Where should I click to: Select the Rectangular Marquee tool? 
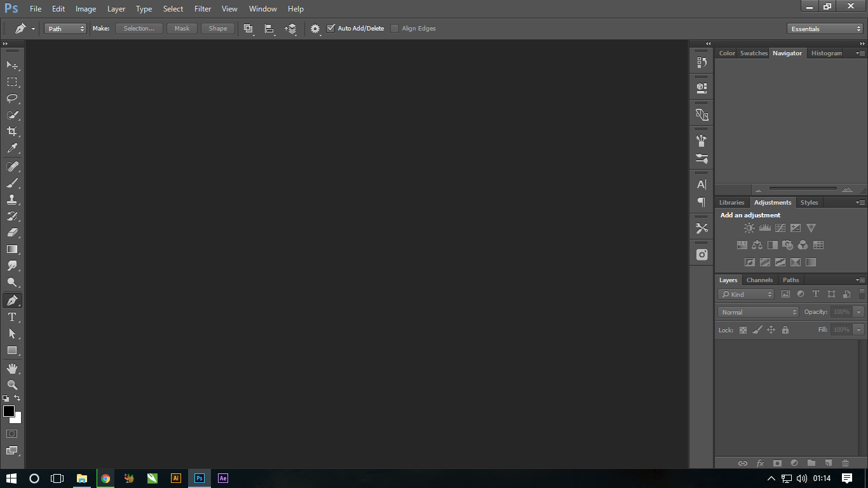coord(12,82)
